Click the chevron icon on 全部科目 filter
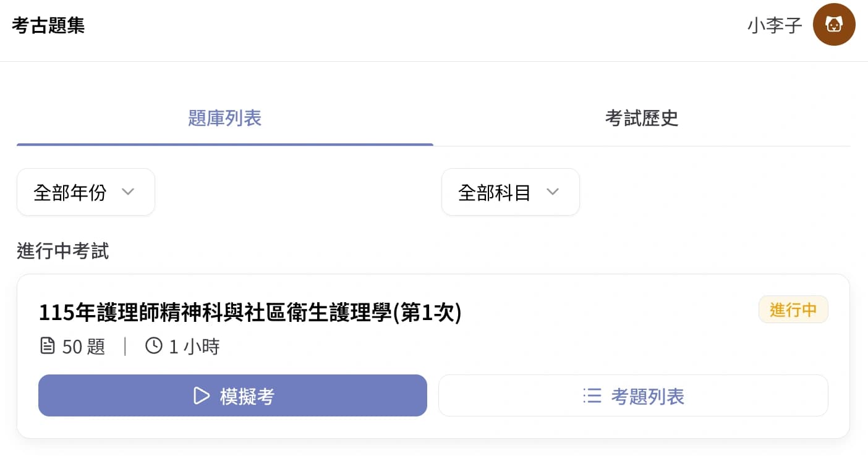Image resolution: width=868 pixels, height=456 pixels. click(553, 192)
